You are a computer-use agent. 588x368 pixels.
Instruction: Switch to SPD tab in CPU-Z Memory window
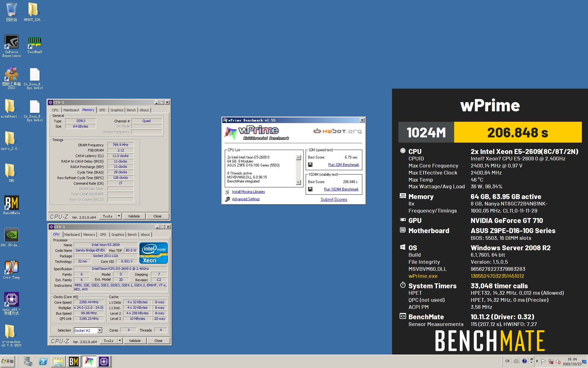click(102, 110)
